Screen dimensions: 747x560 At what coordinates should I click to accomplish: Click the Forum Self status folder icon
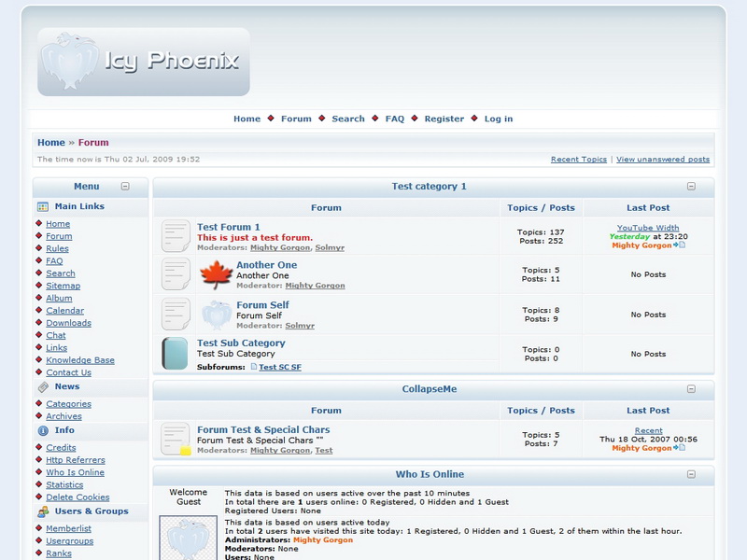point(176,314)
